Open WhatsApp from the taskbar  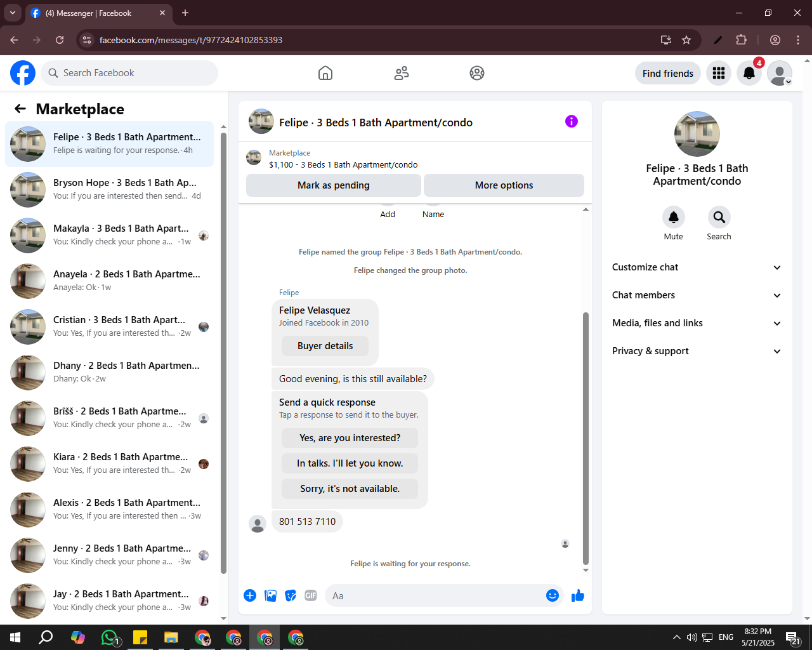tap(109, 637)
